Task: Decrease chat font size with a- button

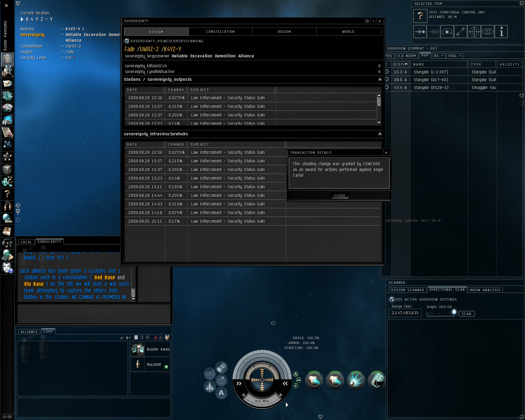Action: (122, 338)
